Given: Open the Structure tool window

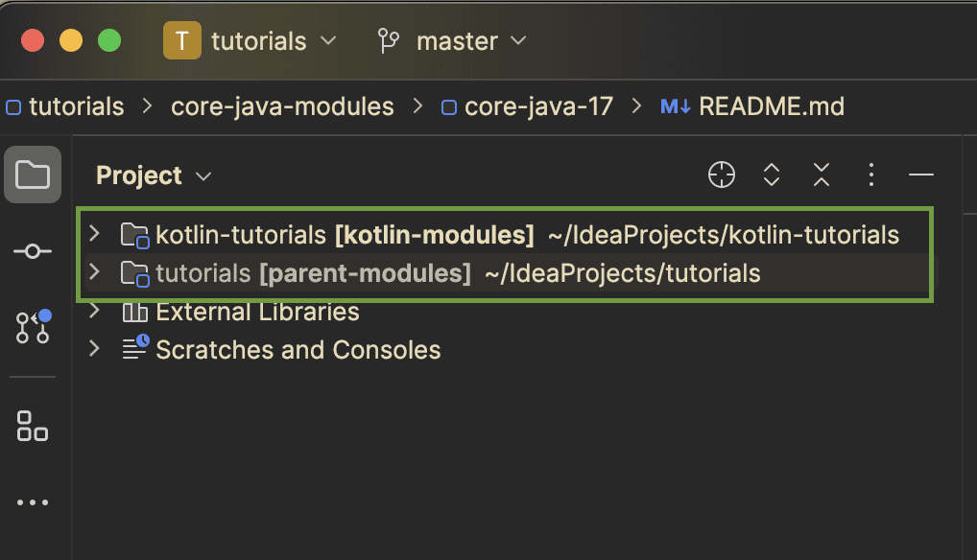Looking at the screenshot, I should pyautogui.click(x=33, y=426).
